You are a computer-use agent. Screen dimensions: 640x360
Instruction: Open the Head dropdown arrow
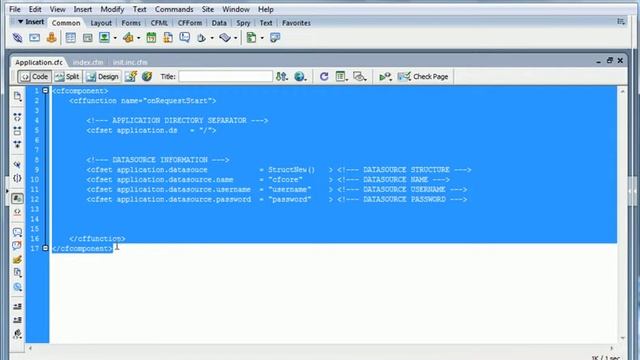pyautogui.click(x=212, y=38)
